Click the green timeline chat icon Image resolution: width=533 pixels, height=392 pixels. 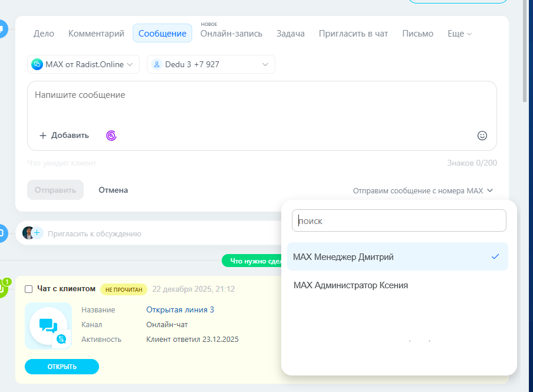tap(2, 288)
